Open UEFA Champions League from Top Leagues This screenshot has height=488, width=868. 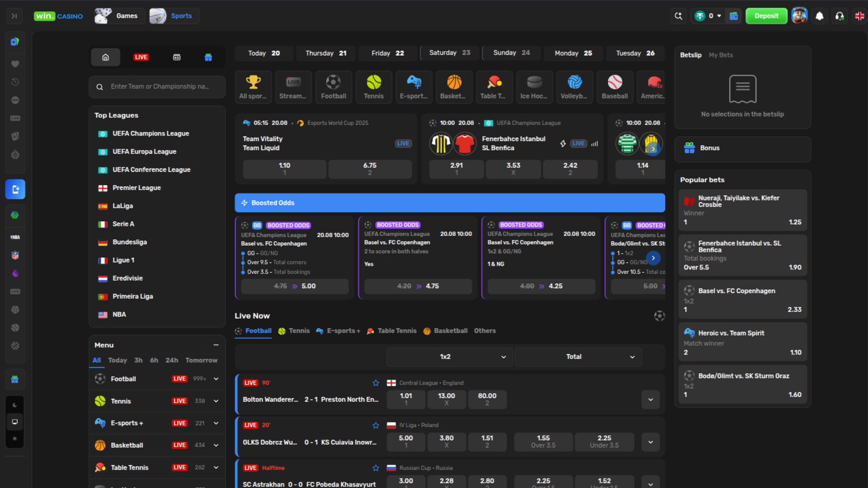151,133
